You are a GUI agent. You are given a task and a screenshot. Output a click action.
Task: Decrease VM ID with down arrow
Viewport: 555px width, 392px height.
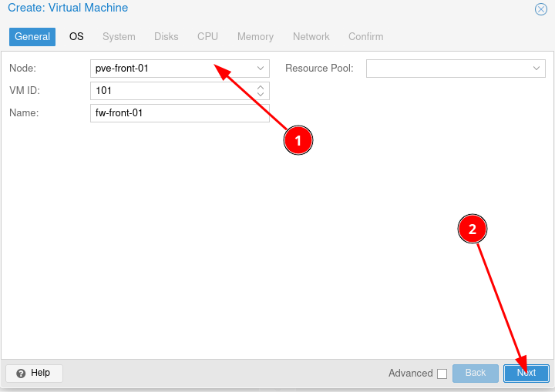click(261, 95)
